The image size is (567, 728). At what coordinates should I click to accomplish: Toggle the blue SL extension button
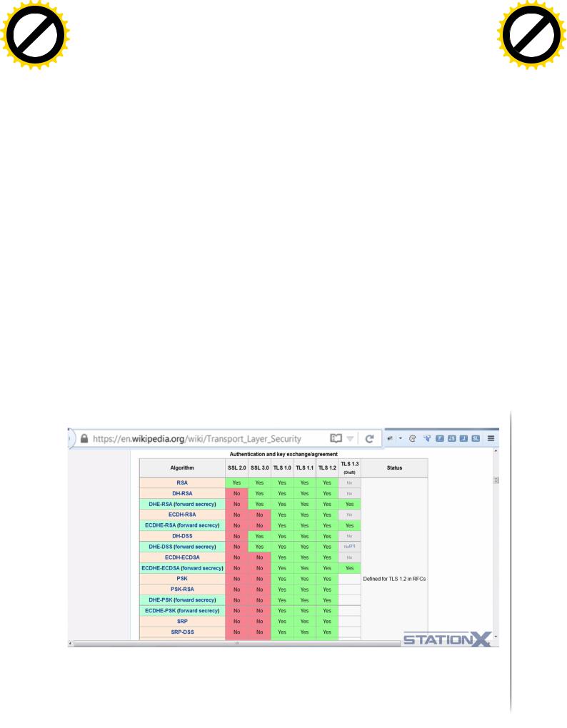pos(476,438)
